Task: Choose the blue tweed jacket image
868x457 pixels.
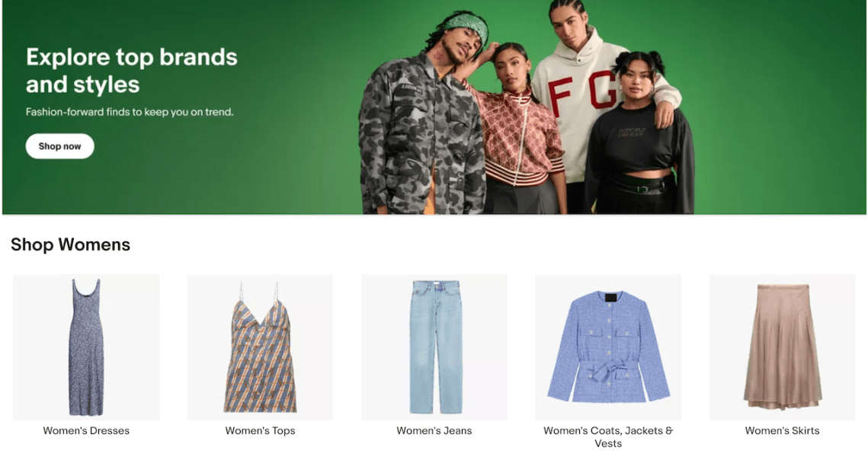Action: point(608,347)
